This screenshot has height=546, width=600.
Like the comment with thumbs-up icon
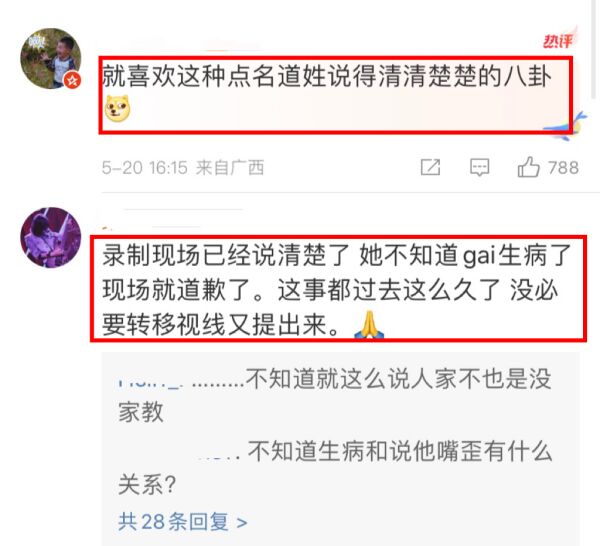(528, 167)
